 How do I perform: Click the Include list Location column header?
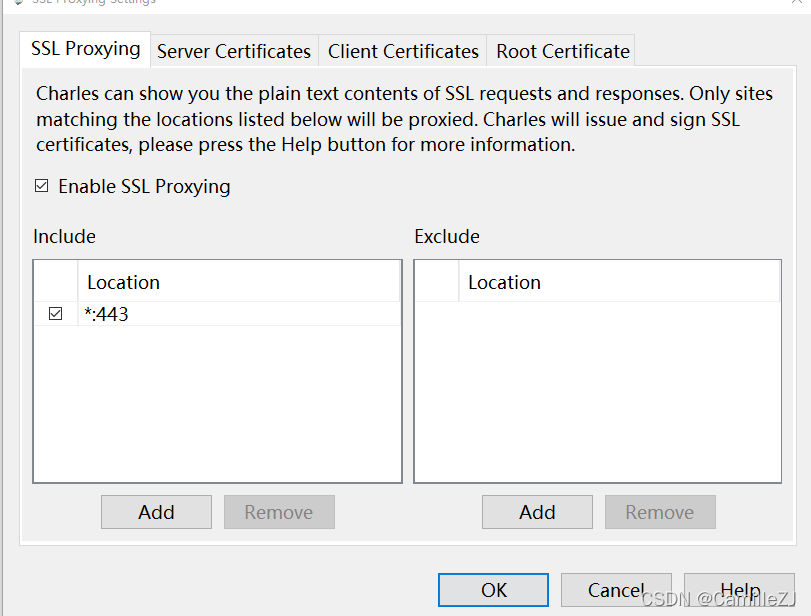click(x=238, y=282)
